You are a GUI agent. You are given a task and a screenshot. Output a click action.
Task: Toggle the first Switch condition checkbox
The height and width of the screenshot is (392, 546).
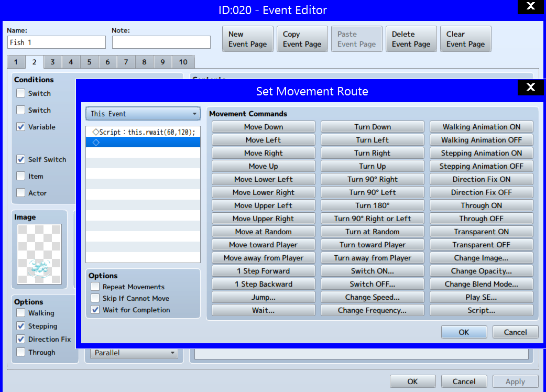pos(21,93)
